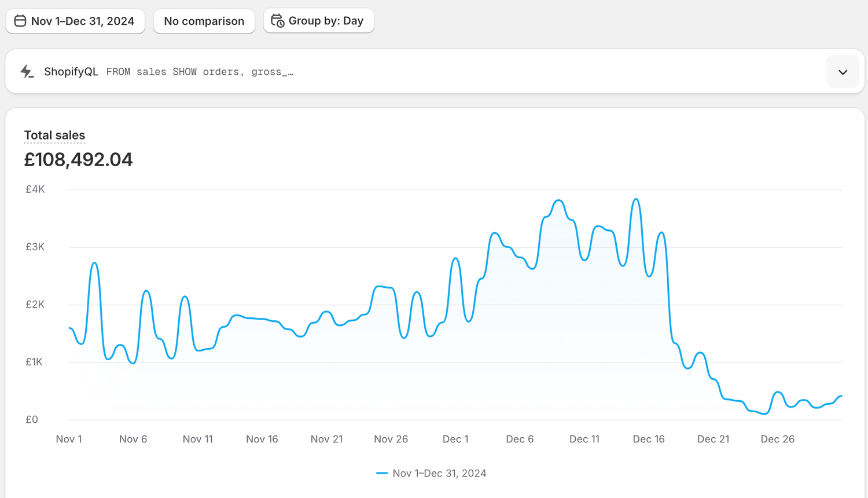Click the Dec 1 x-axis label
The image size is (868, 498).
[x=455, y=439]
